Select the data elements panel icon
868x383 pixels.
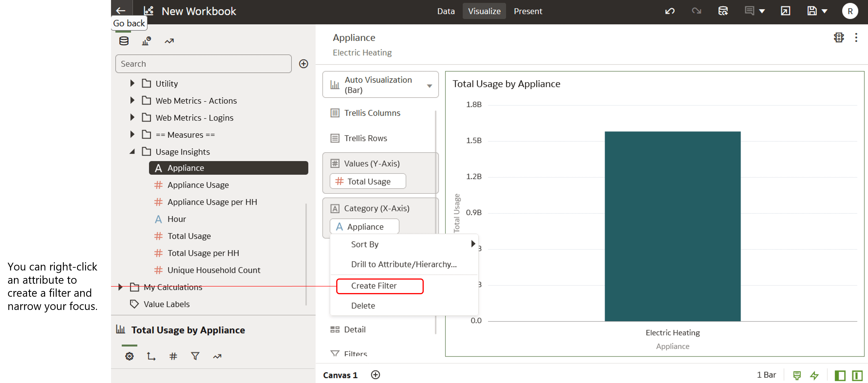[124, 40]
